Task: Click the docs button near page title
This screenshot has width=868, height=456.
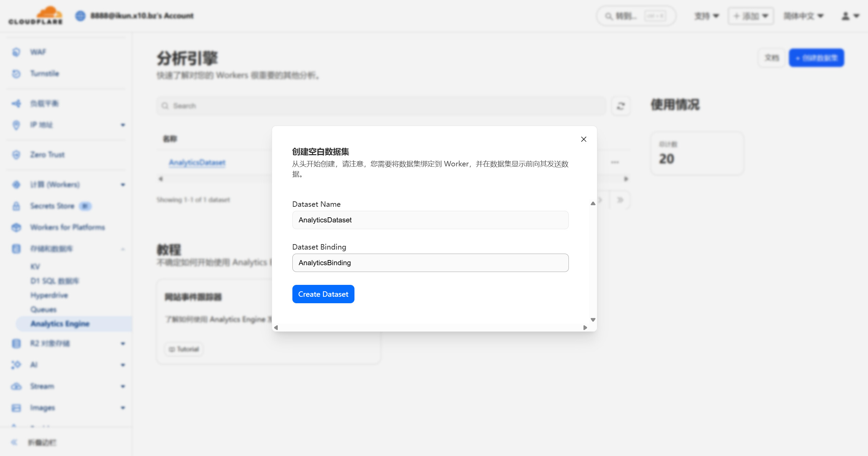Action: (771, 58)
